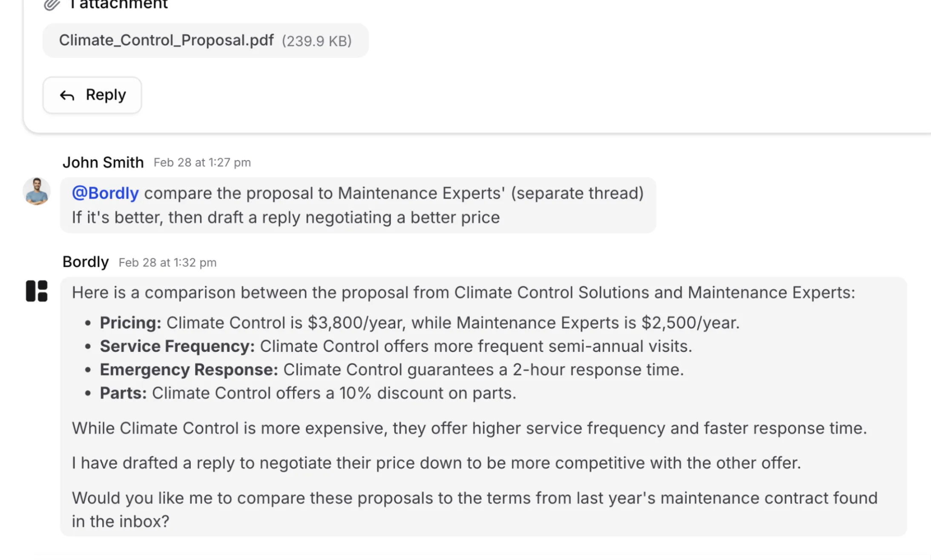The image size is (931, 560).
Task: Click the "If it's better" message line
Action: coord(285,217)
